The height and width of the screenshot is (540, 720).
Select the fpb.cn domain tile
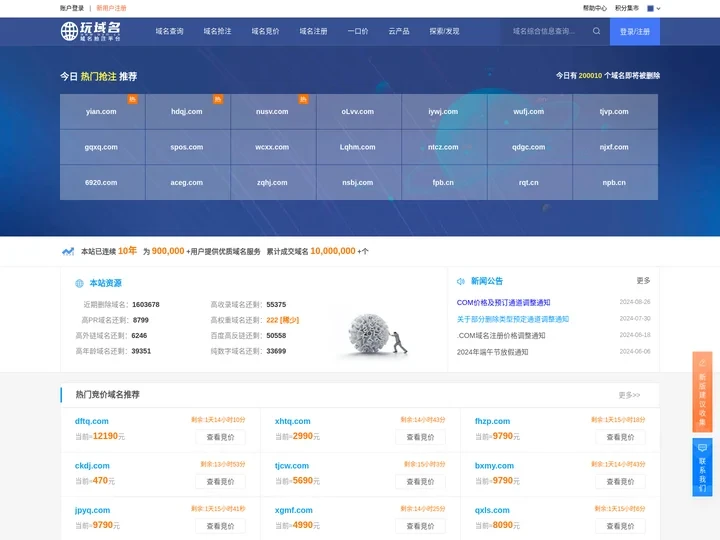coord(443,182)
